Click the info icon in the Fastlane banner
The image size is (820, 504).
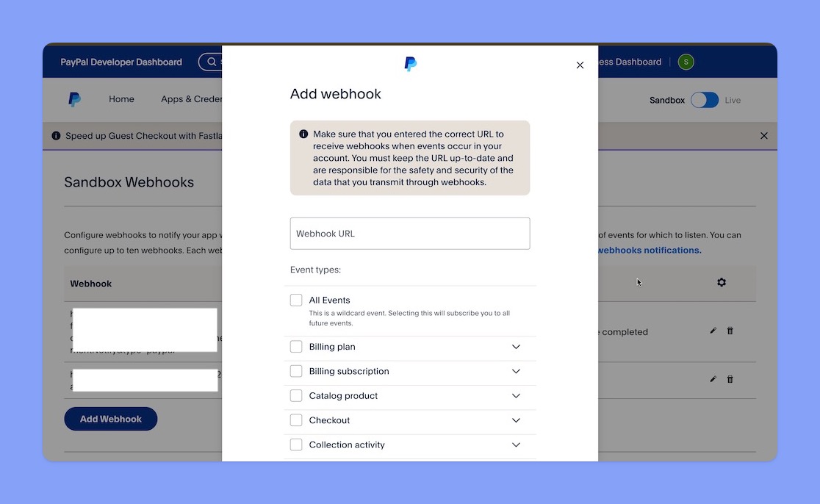[56, 136]
